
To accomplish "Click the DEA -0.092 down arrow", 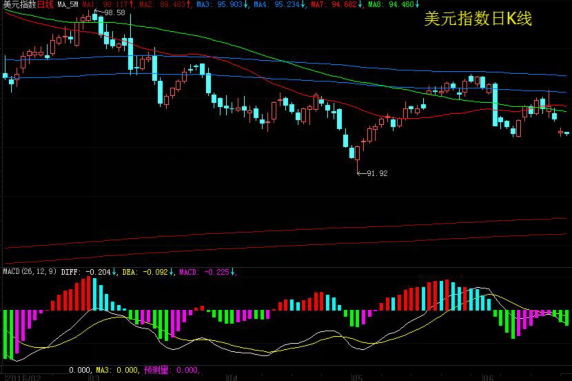I will (171, 272).
